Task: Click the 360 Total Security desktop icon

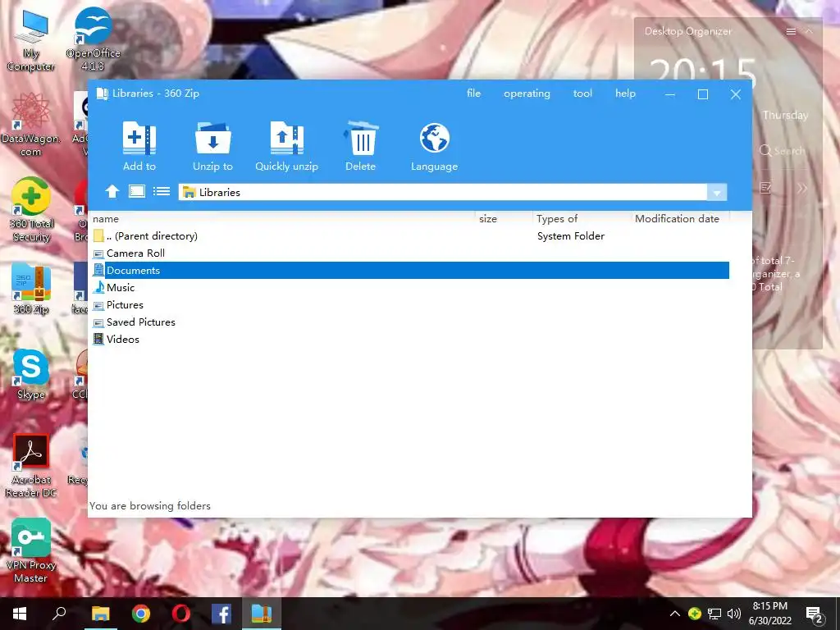Action: (x=31, y=210)
